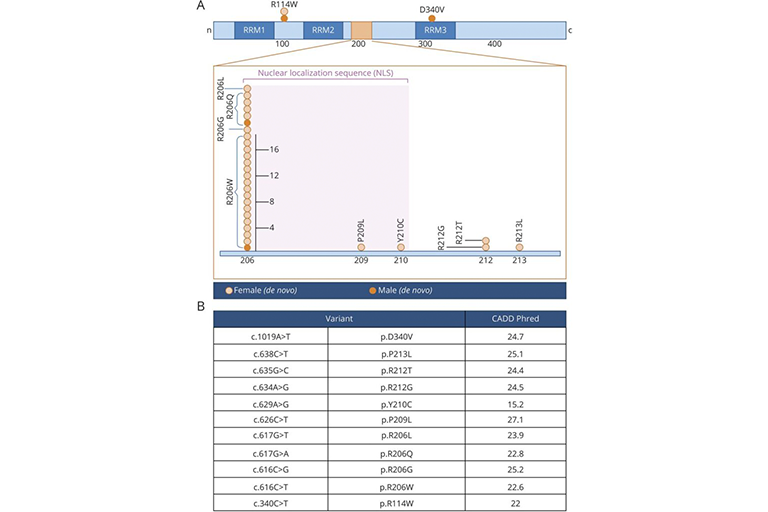Click the Male (de novo) legend swatch

373,291
